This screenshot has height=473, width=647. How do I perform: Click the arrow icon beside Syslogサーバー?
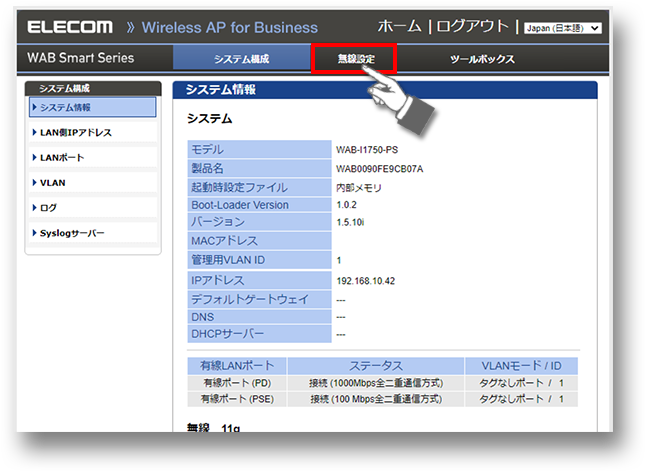[x=35, y=233]
